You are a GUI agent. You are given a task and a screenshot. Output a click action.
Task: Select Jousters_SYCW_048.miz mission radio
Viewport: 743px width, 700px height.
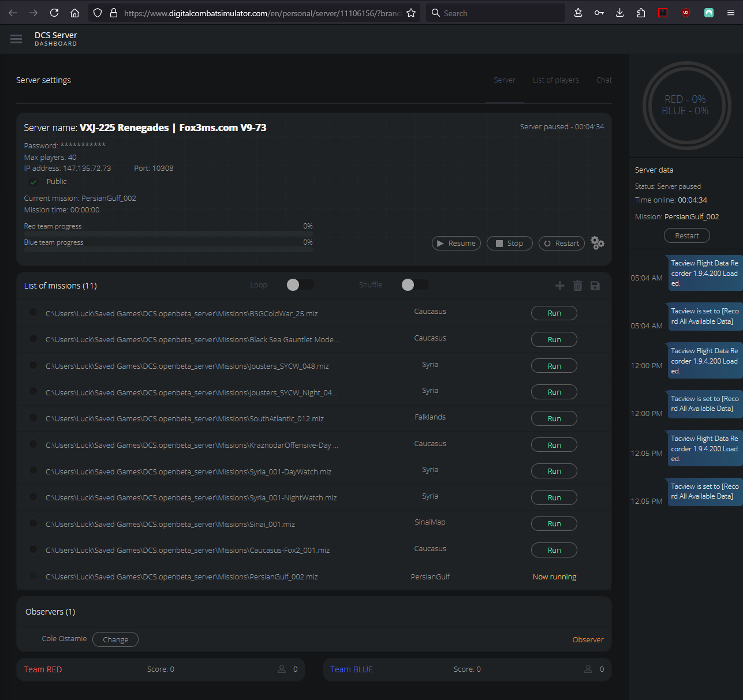pyautogui.click(x=33, y=365)
